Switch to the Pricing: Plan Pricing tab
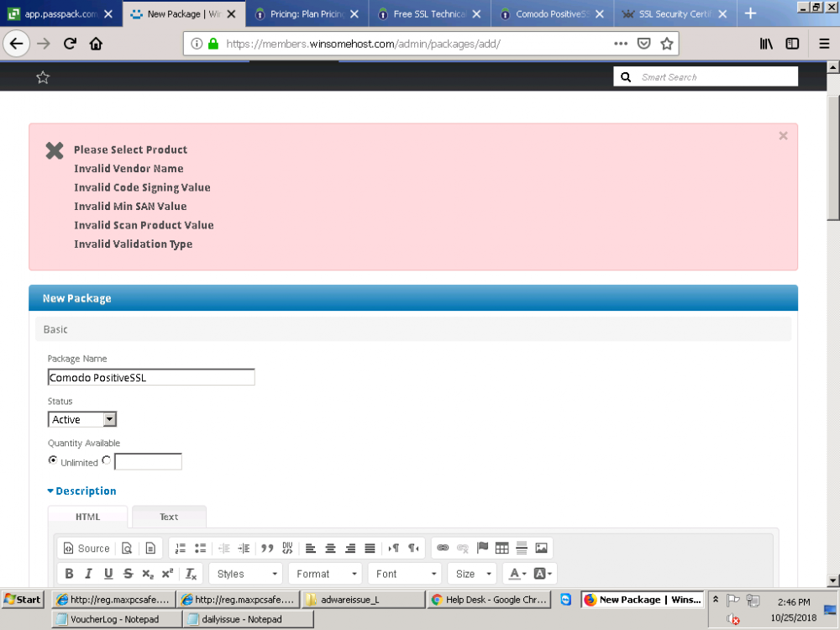The image size is (840, 630). pos(307,14)
